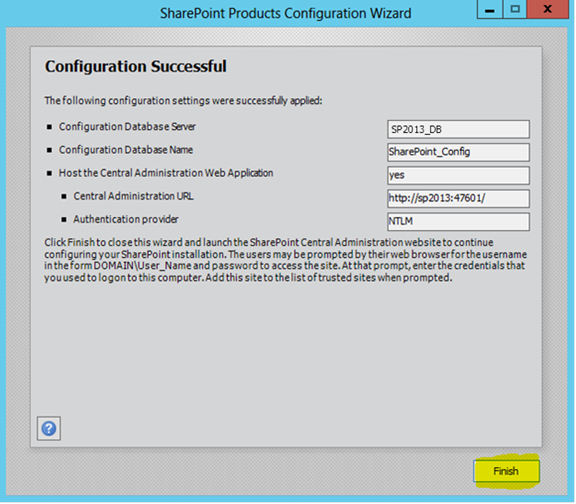576x504 pixels.
Task: Click the 'yes' host web application field
Action: [x=458, y=175]
